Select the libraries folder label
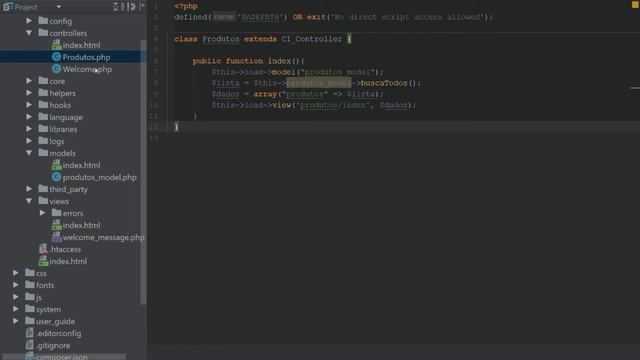640x360 pixels. pos(63,129)
